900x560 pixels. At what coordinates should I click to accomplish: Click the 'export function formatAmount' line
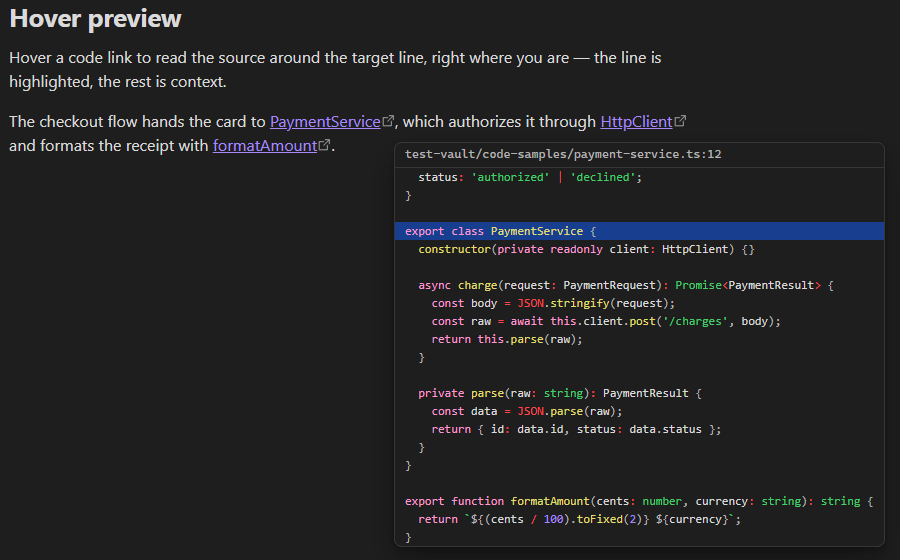(639, 501)
